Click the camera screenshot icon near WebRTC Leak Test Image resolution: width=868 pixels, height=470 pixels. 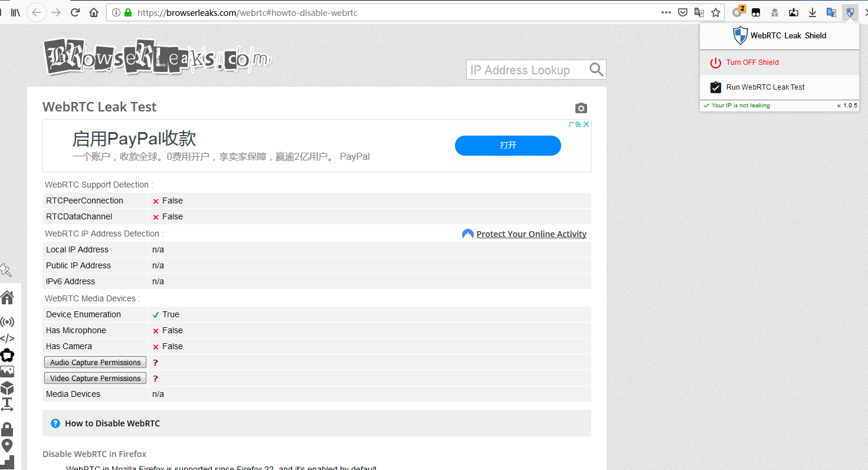(x=581, y=108)
